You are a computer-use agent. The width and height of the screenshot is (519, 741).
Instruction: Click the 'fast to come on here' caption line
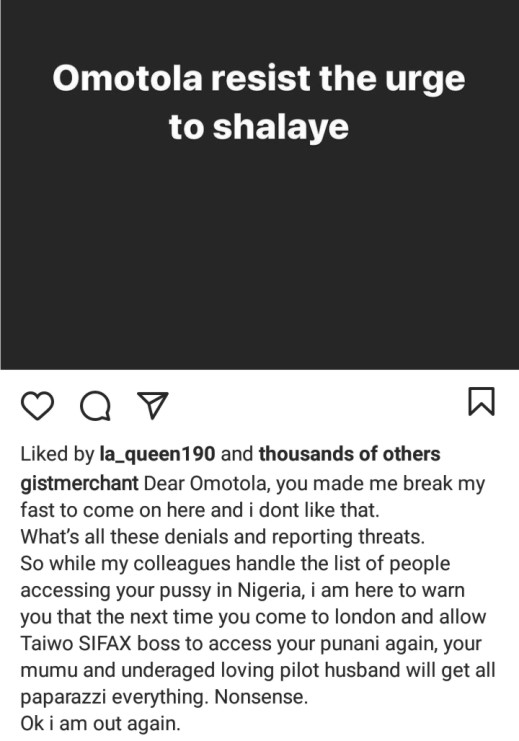point(200,510)
